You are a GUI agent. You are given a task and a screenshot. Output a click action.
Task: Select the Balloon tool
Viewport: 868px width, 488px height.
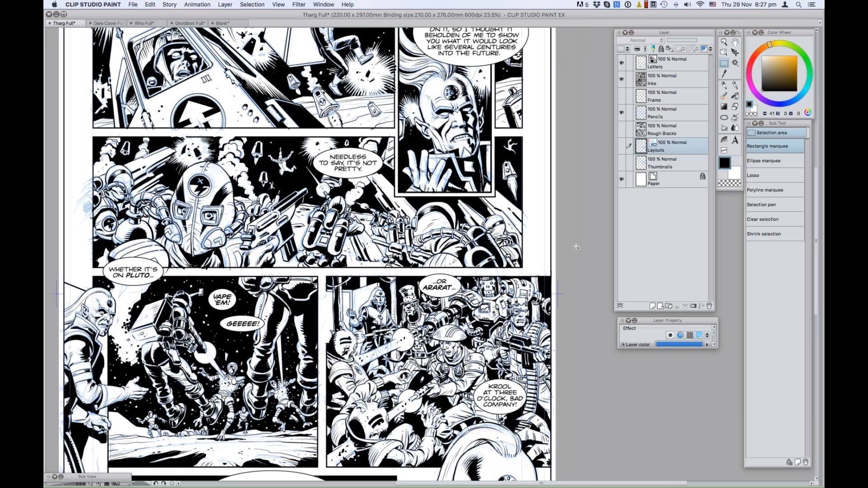[x=724, y=140]
